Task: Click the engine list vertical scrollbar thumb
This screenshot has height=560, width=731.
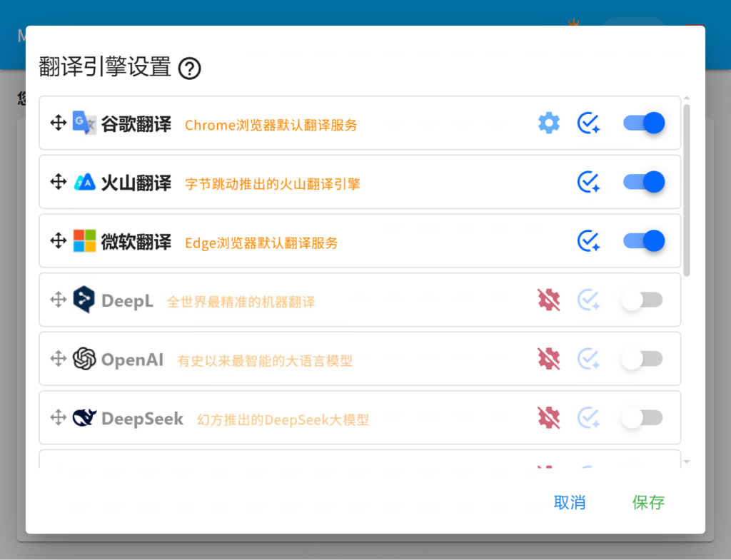Action: 687,190
